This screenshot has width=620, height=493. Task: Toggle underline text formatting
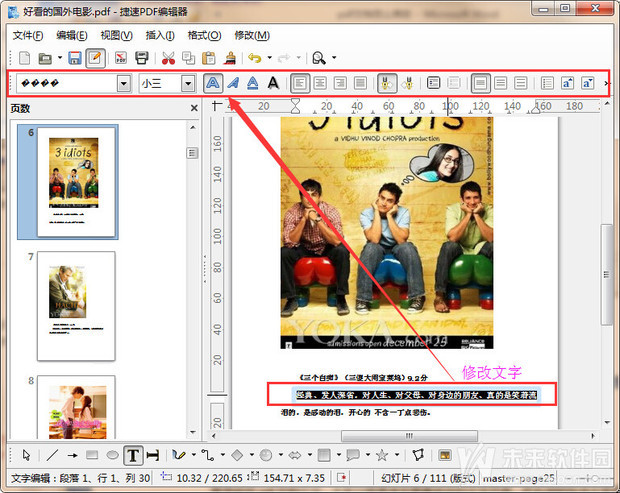253,83
